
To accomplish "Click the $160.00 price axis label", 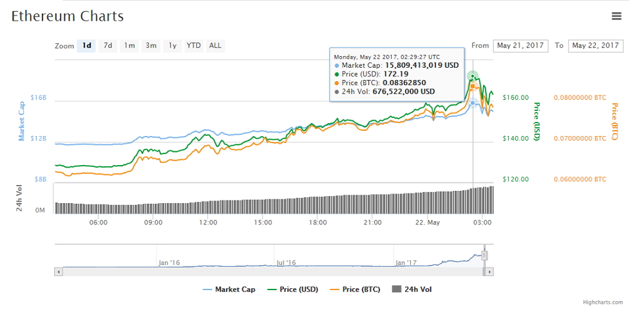I will click(x=515, y=97).
